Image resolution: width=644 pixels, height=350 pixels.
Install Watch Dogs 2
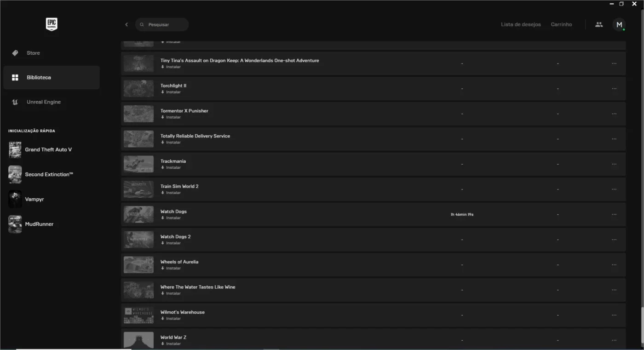pos(171,243)
